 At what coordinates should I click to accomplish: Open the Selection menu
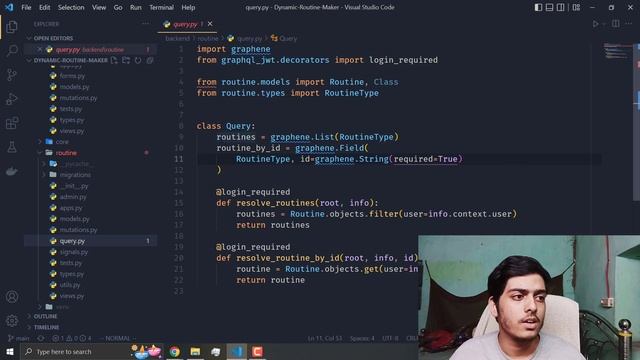tap(71, 7)
